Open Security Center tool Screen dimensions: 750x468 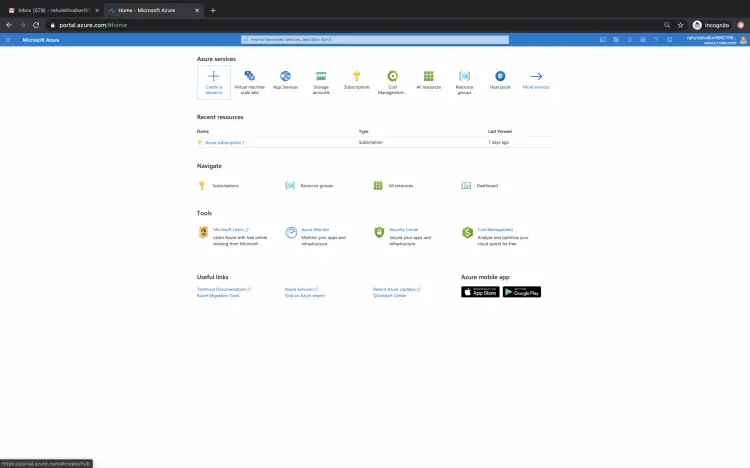coord(404,230)
